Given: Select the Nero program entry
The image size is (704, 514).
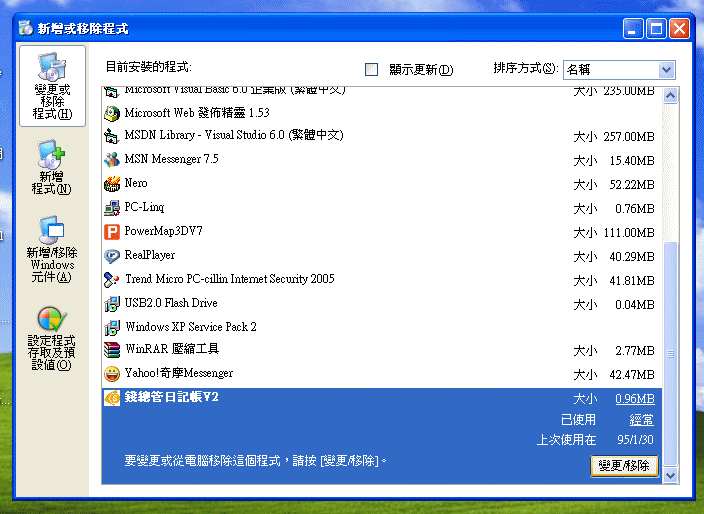Looking at the screenshot, I should click(382, 184).
